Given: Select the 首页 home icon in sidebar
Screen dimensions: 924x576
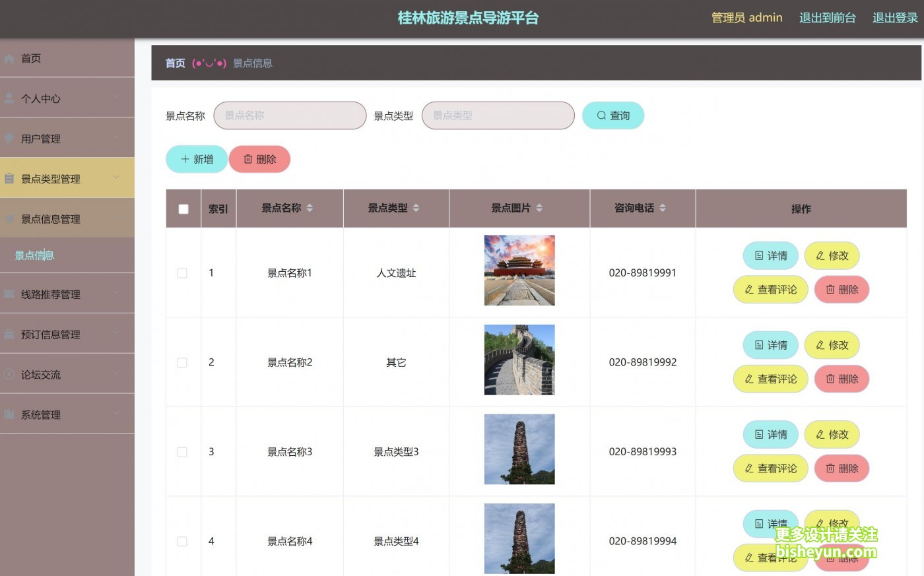Looking at the screenshot, I should click(x=8, y=58).
